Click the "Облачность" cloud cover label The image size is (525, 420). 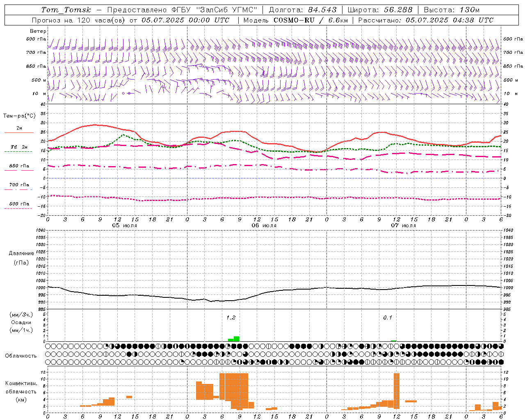click(21, 356)
